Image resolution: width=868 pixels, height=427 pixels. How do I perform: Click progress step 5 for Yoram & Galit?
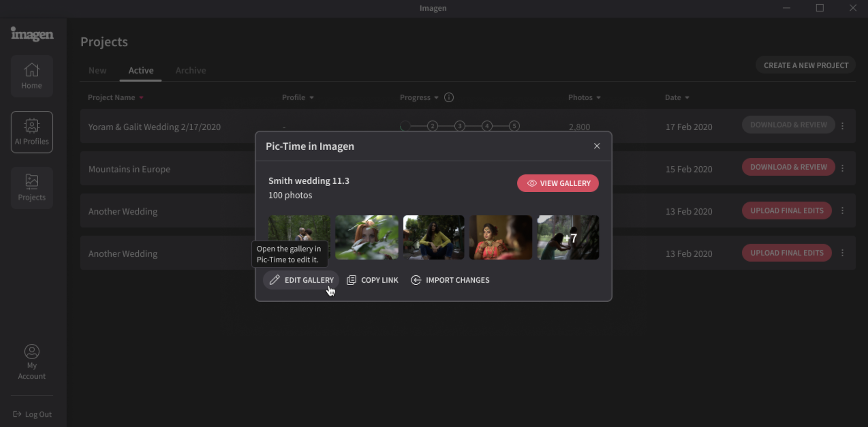point(514,126)
